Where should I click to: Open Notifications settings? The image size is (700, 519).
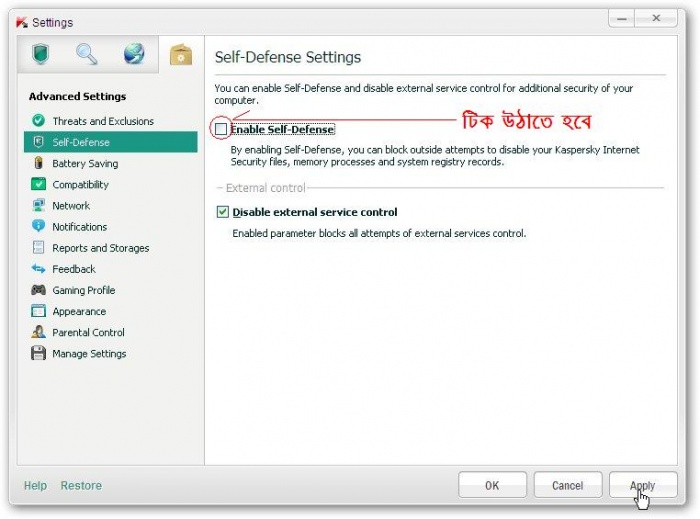click(x=110, y=227)
